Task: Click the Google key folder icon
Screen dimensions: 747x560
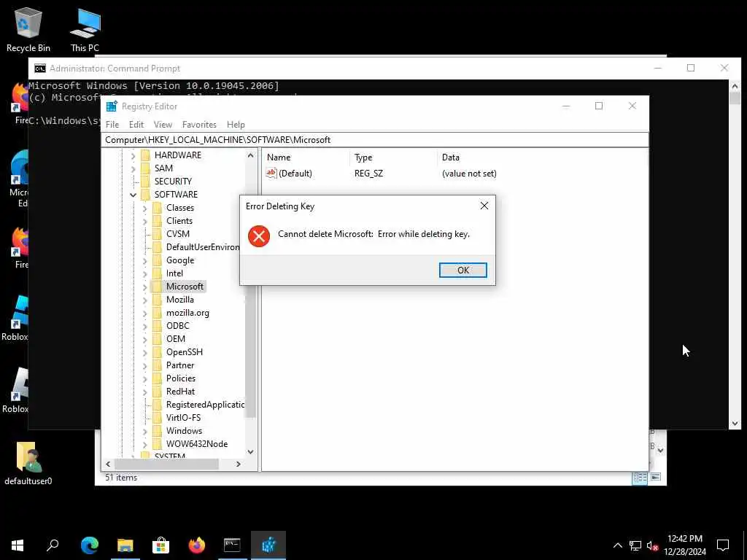Action: pos(158,260)
